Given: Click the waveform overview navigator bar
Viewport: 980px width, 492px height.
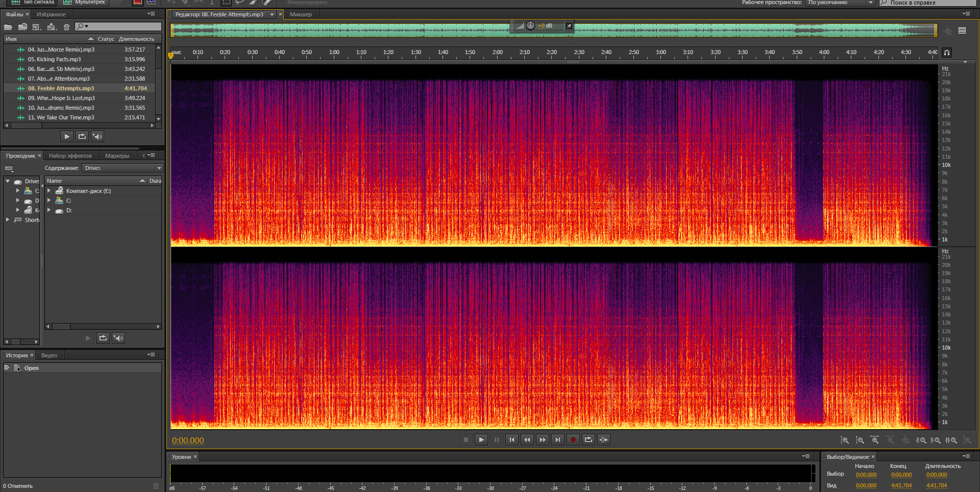Looking at the screenshot, I should point(554,31).
